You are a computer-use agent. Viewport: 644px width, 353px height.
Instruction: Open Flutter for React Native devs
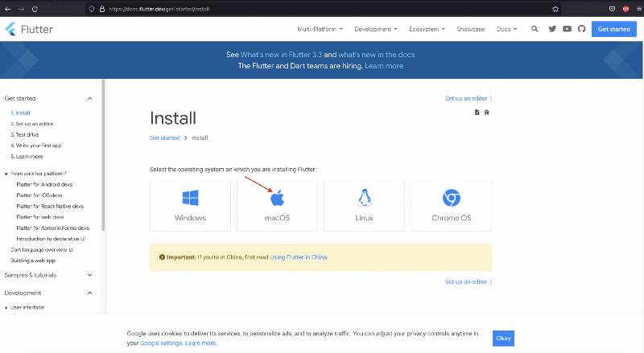click(50, 206)
